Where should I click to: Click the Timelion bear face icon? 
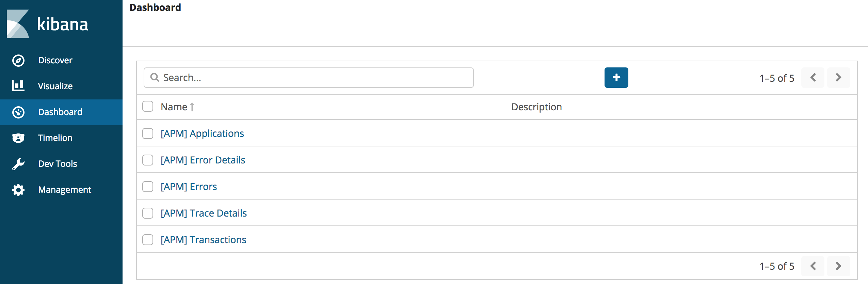coord(18,138)
